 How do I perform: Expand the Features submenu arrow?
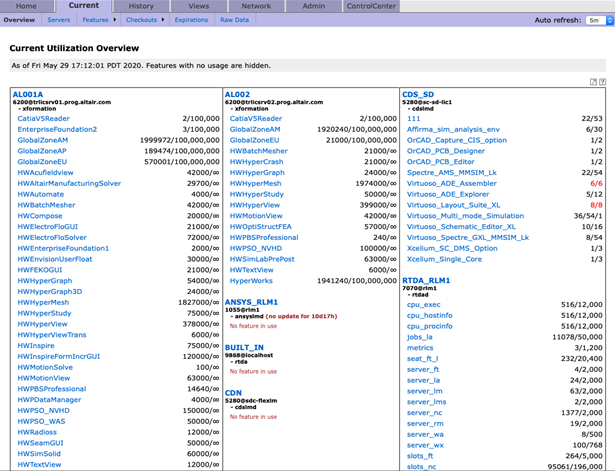115,20
